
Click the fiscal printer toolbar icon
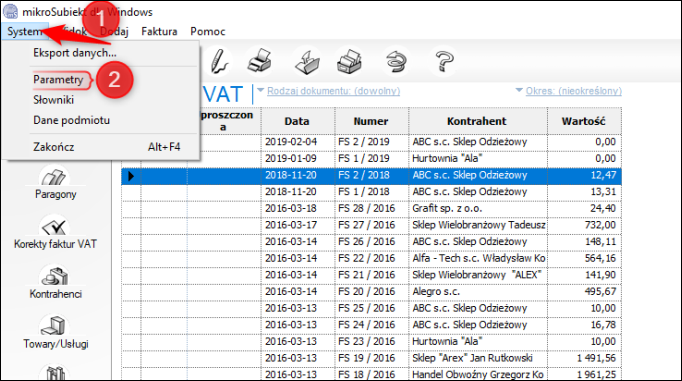pos(349,61)
